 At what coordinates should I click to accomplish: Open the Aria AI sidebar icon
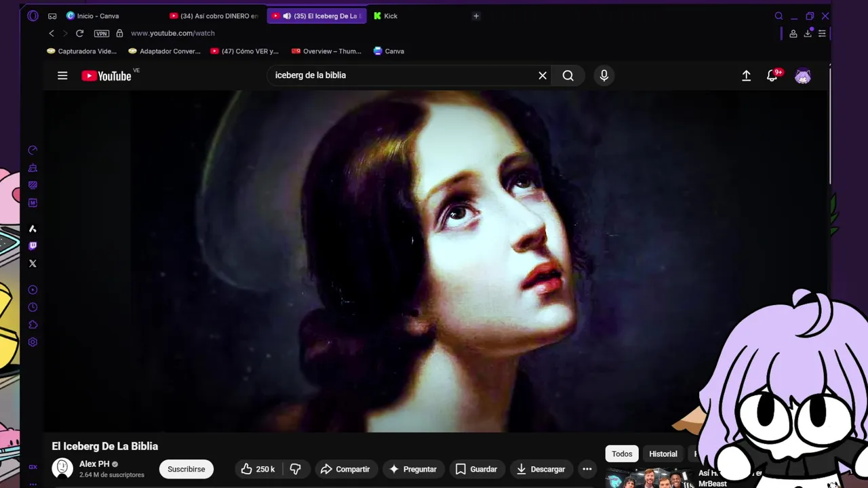coord(33,229)
